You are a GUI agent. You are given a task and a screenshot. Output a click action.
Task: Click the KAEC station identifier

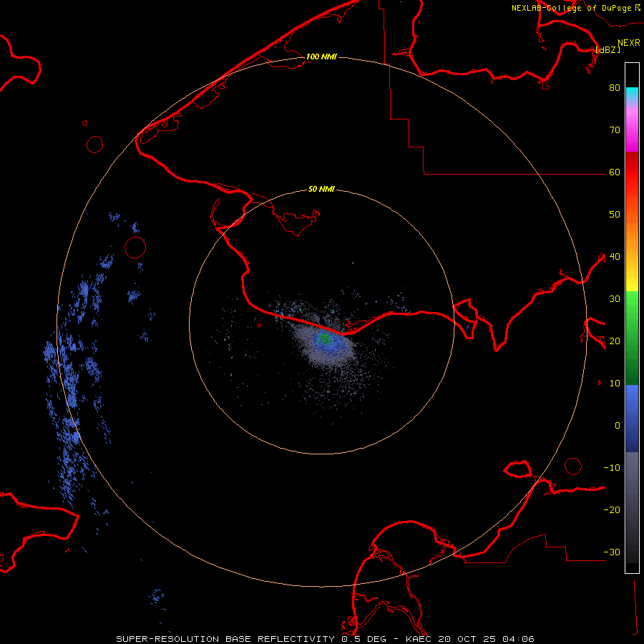coord(419,639)
